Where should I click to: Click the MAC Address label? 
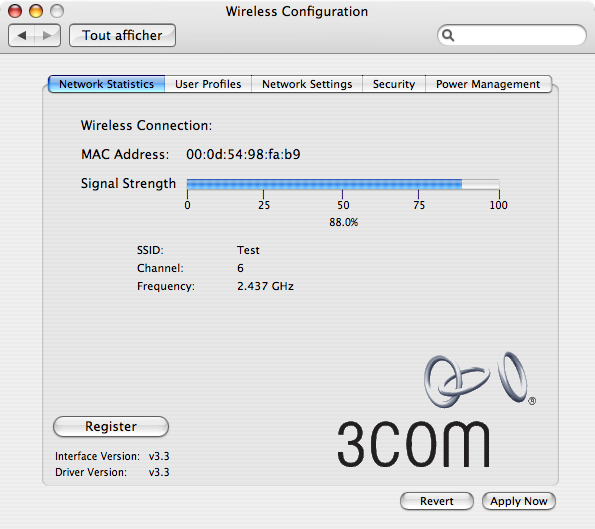tap(125, 154)
